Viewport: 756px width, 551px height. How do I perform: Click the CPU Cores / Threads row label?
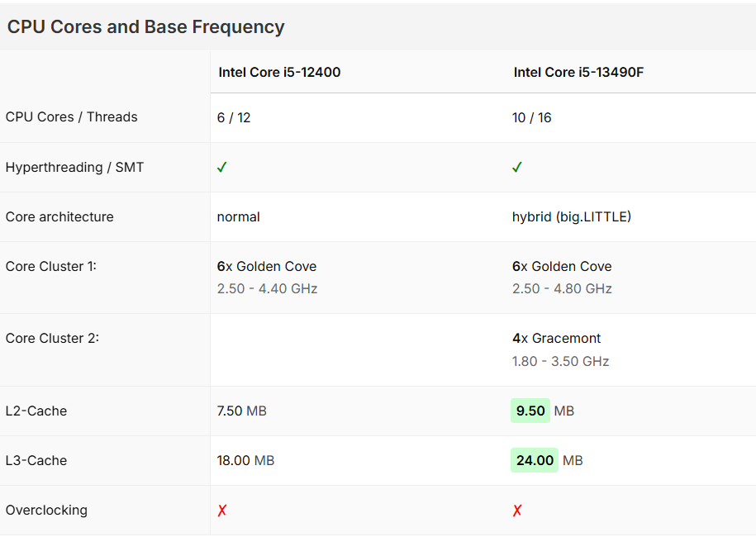(x=72, y=116)
